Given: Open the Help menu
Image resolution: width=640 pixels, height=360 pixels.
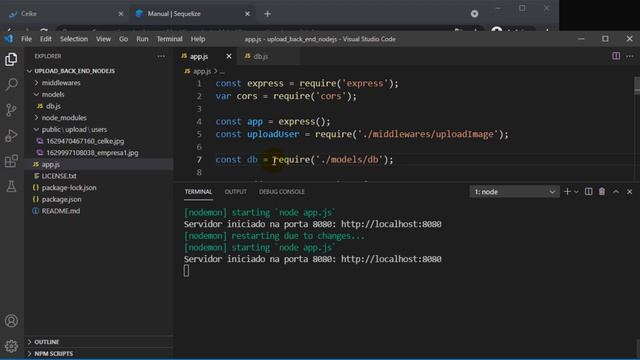Looking at the screenshot, I should click(x=198, y=39).
